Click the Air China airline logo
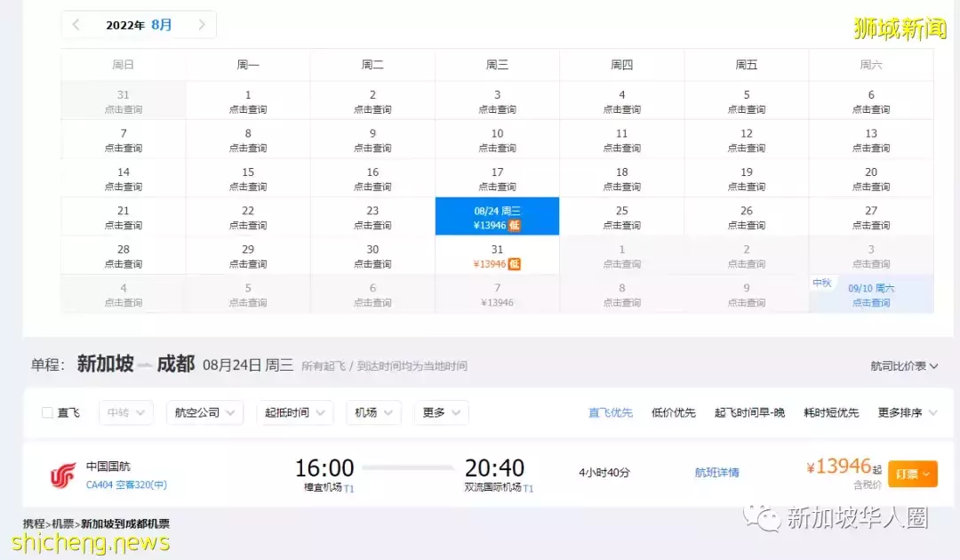Screen dimensions: 960x560 [63, 476]
